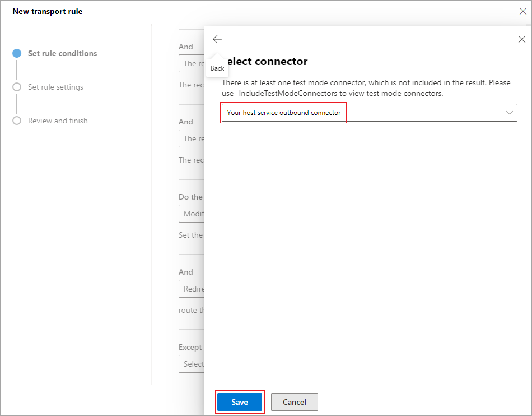Go to Set rule conditions step
532x416 pixels.
(x=62, y=54)
